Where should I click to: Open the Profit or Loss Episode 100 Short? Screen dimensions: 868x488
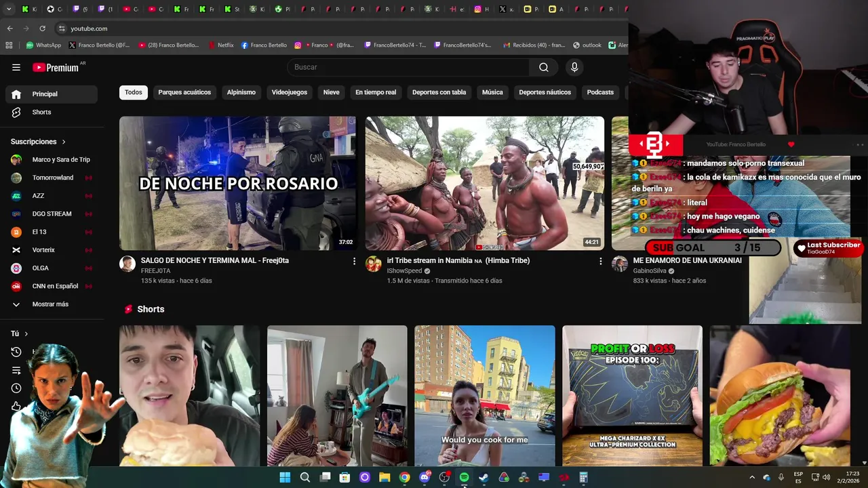pos(632,396)
